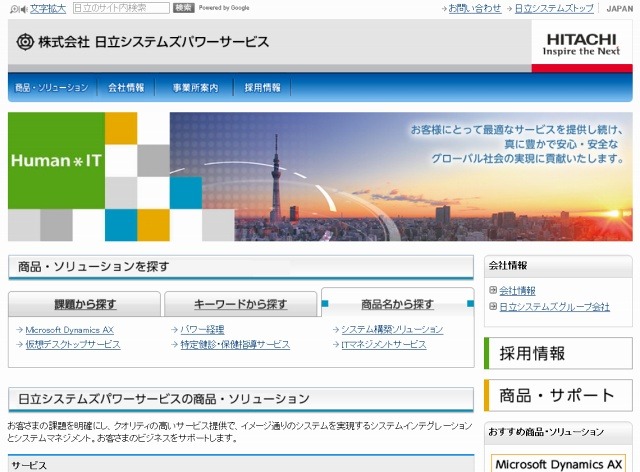Viewport: 640px width, 472px height.
Task: Open 会社情報 in the blue navigation bar
Action: pyautogui.click(x=126, y=87)
